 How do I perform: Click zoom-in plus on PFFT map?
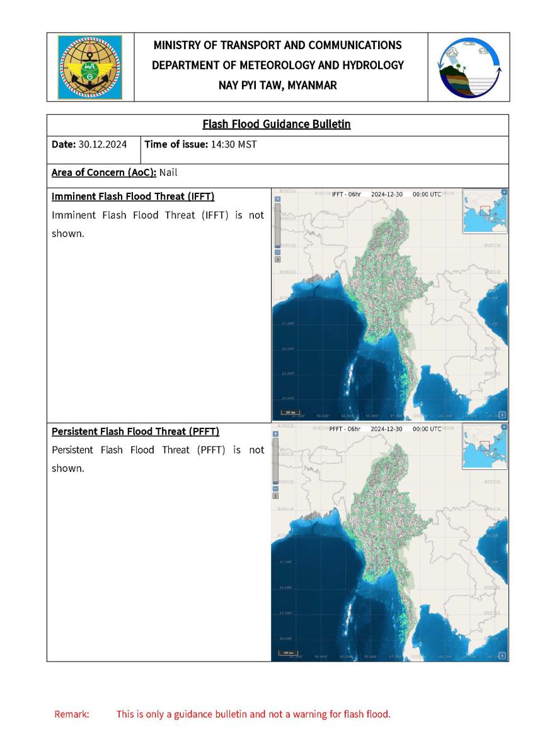pyautogui.click(x=276, y=434)
